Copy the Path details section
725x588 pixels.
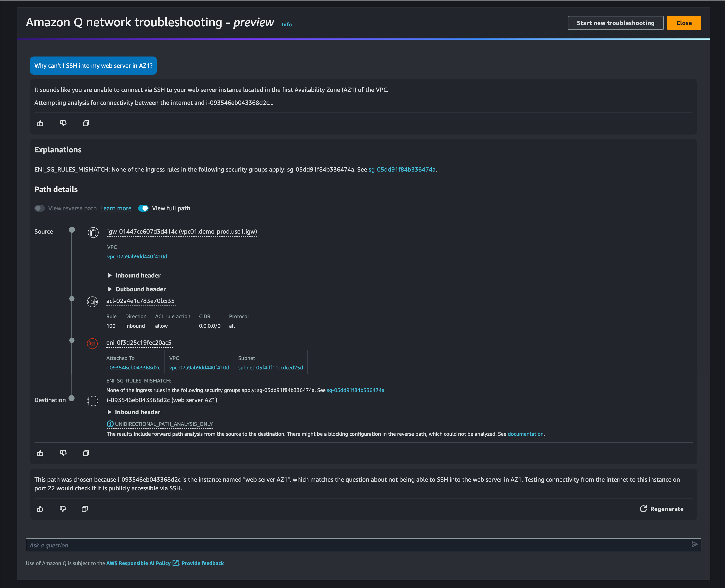[x=86, y=453]
